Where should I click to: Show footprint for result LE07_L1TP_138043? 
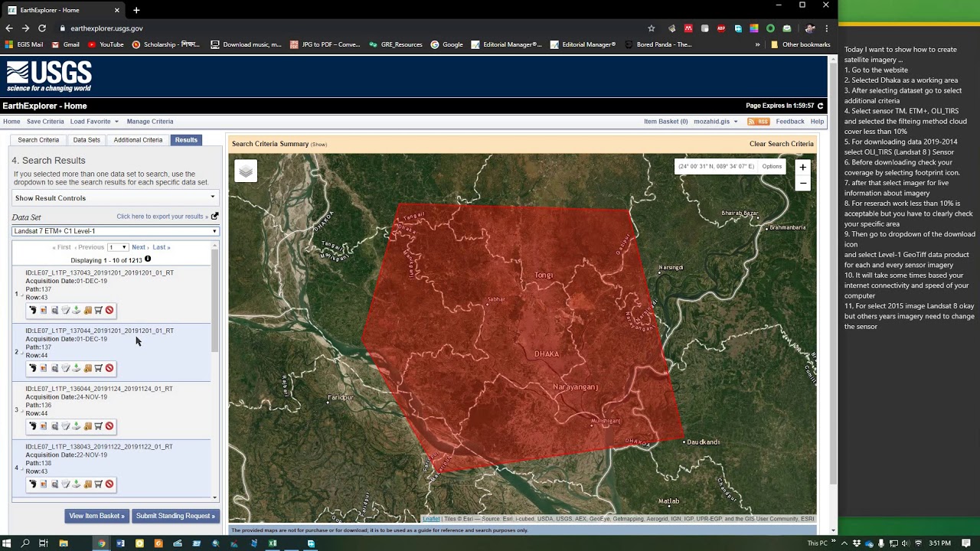(x=32, y=484)
